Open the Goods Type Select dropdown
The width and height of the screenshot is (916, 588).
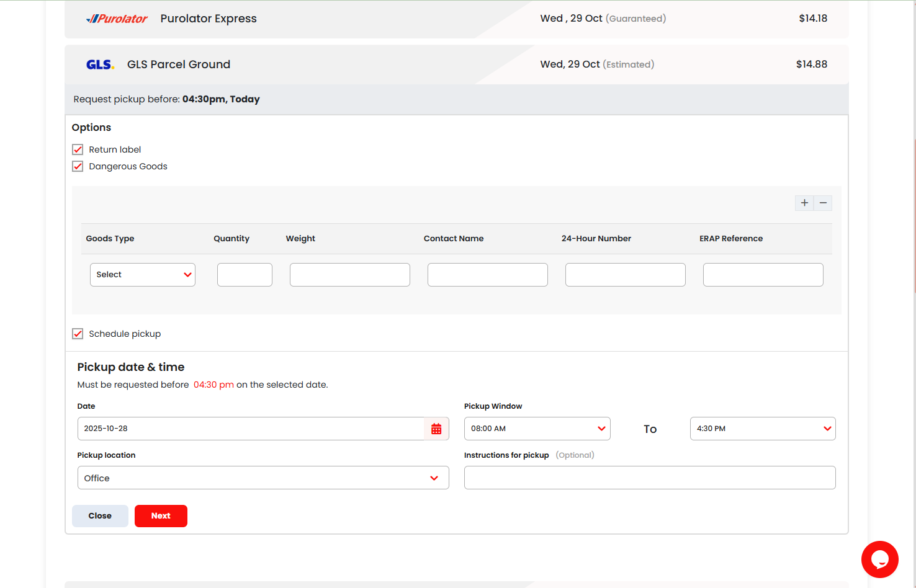(x=142, y=274)
